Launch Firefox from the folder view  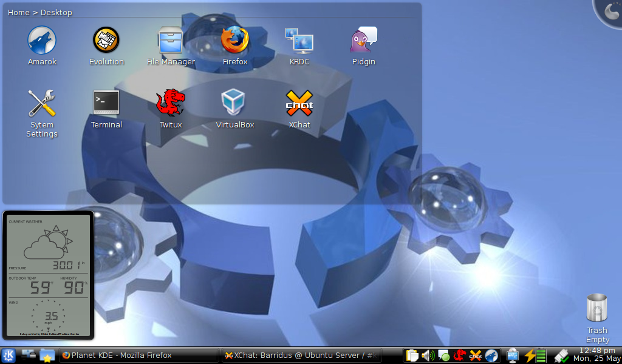235,41
